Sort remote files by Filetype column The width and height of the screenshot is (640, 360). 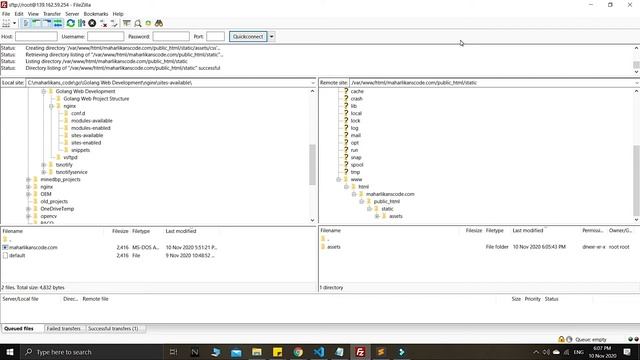point(495,231)
